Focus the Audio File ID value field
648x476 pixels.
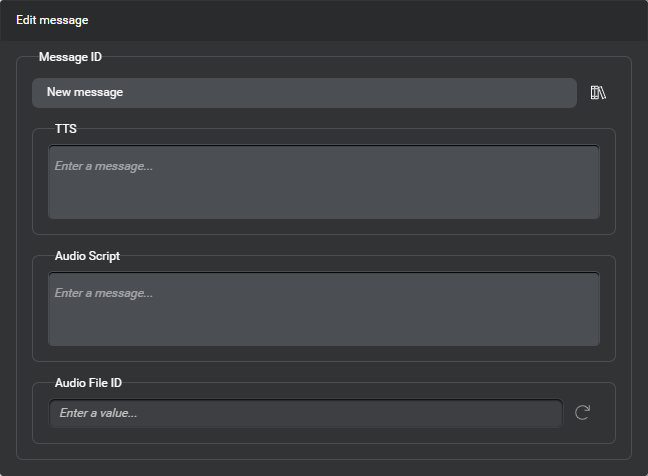(x=305, y=413)
